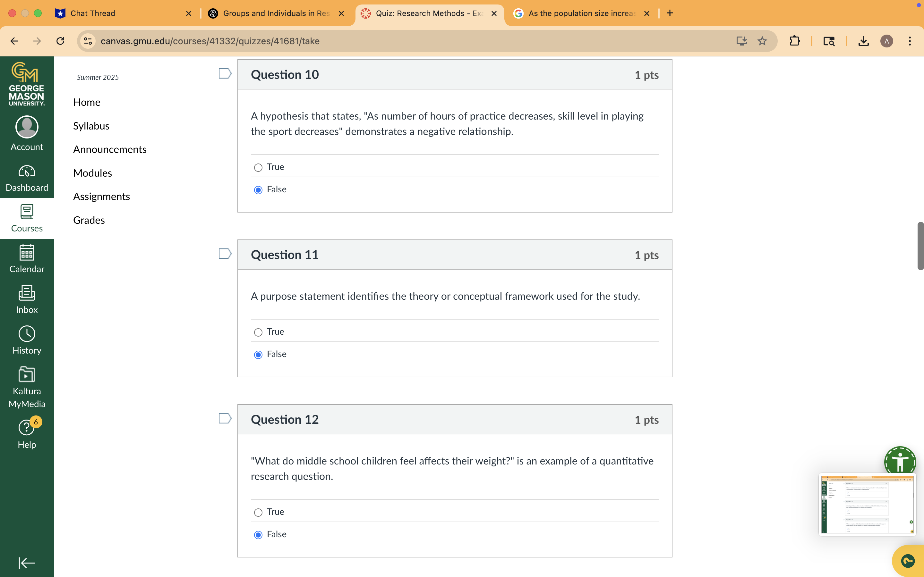
Task: Open the Assignments page
Action: click(102, 196)
